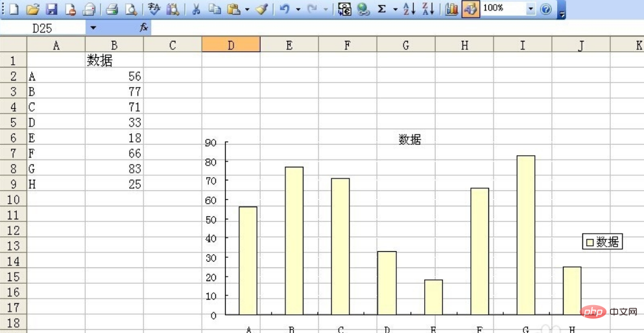644x333 pixels.
Task: Expand the Redo history dropdown arrow
Action: [326, 9]
